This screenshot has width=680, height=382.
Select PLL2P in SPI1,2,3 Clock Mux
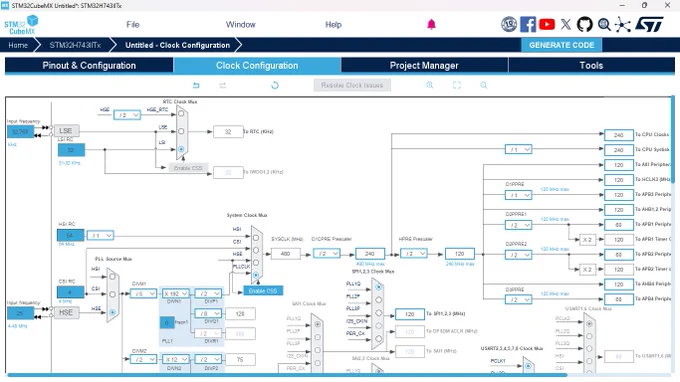pos(379,300)
